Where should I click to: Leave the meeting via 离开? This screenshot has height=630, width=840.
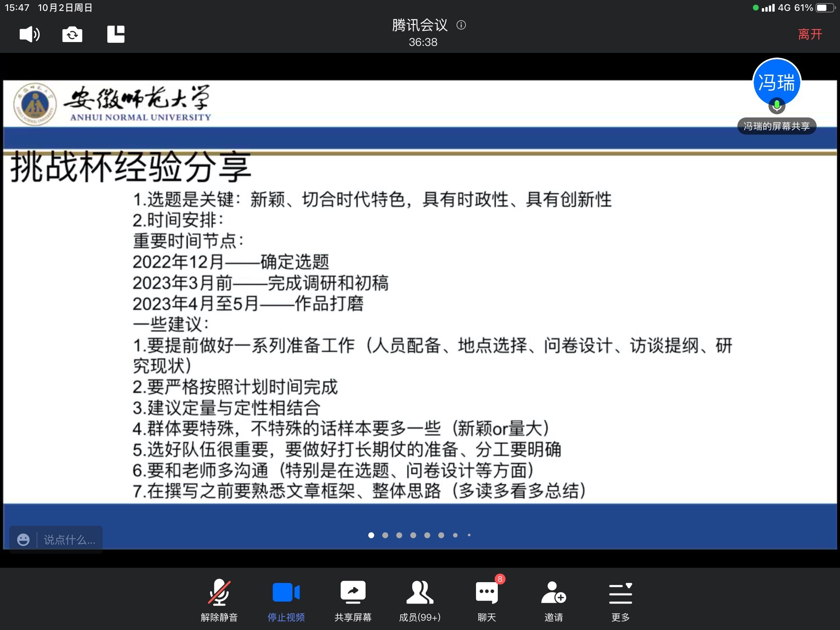[x=810, y=34]
